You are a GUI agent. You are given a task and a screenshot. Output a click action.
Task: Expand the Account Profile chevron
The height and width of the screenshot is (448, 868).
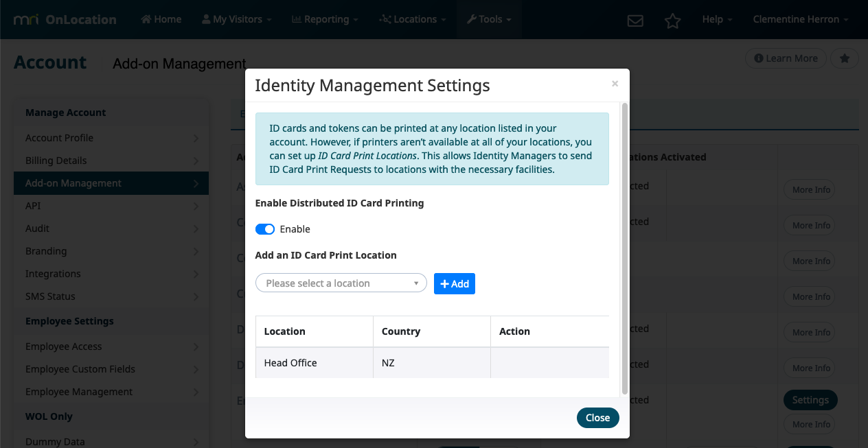coord(198,137)
